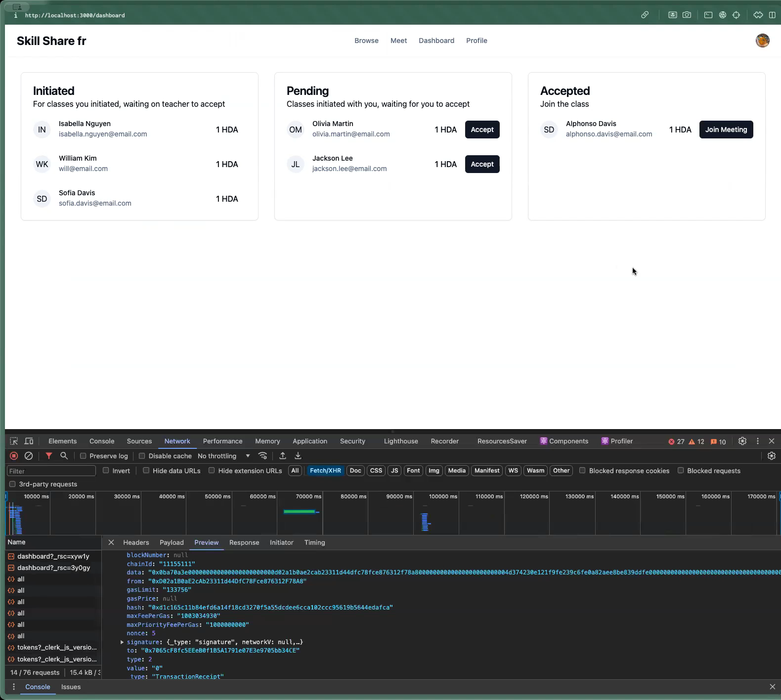Check the 3rd-party requests checkbox

pyautogui.click(x=12, y=484)
